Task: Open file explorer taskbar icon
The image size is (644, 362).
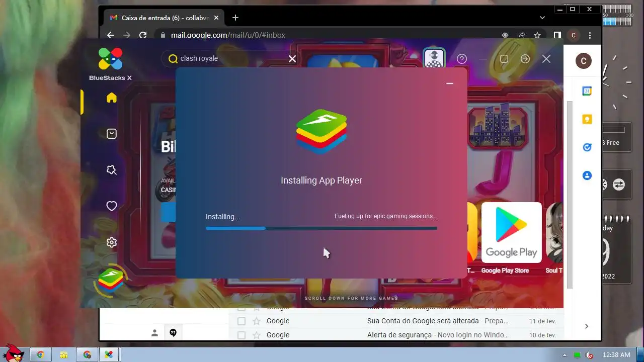Action: (x=64, y=355)
